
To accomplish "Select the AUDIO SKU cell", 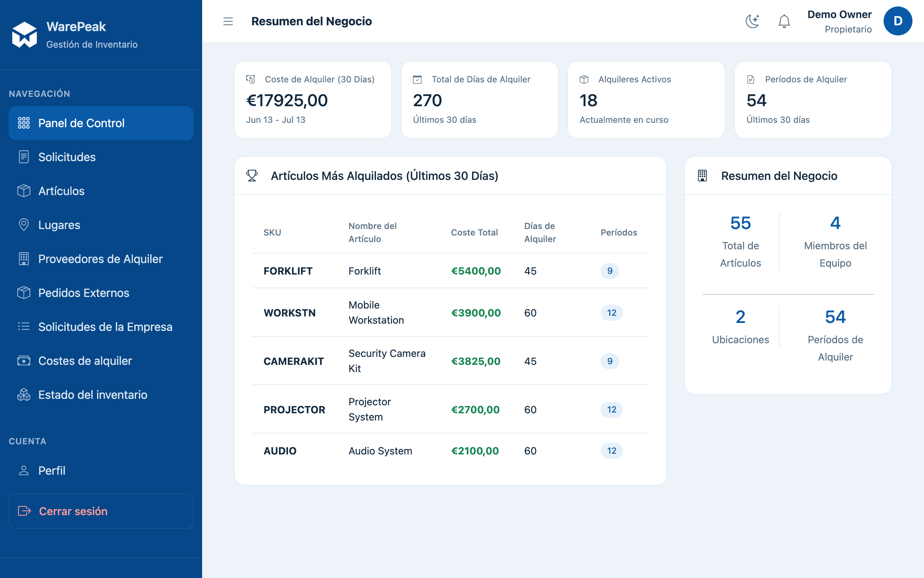I will (x=280, y=451).
